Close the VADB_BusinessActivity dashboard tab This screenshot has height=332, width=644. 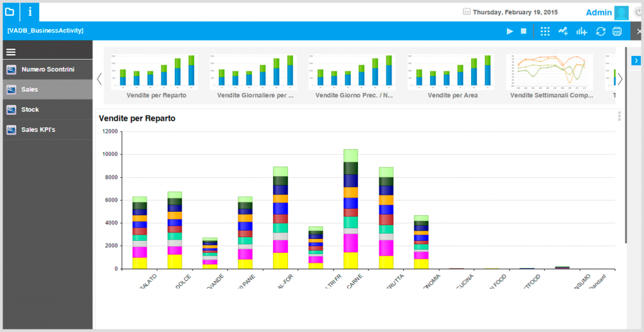click(x=639, y=31)
